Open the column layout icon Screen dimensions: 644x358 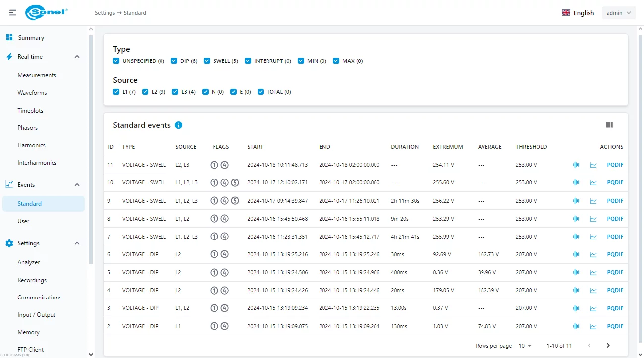point(609,125)
